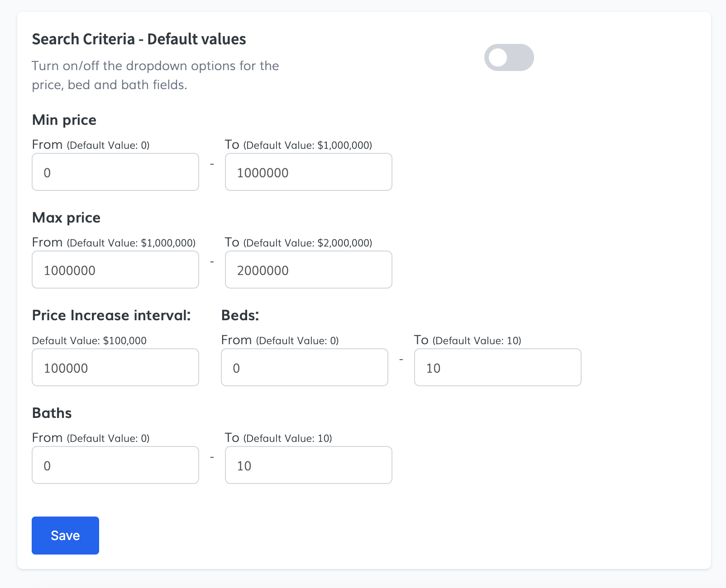The image size is (726, 588).
Task: Click the Min price section heading
Action: [64, 120]
